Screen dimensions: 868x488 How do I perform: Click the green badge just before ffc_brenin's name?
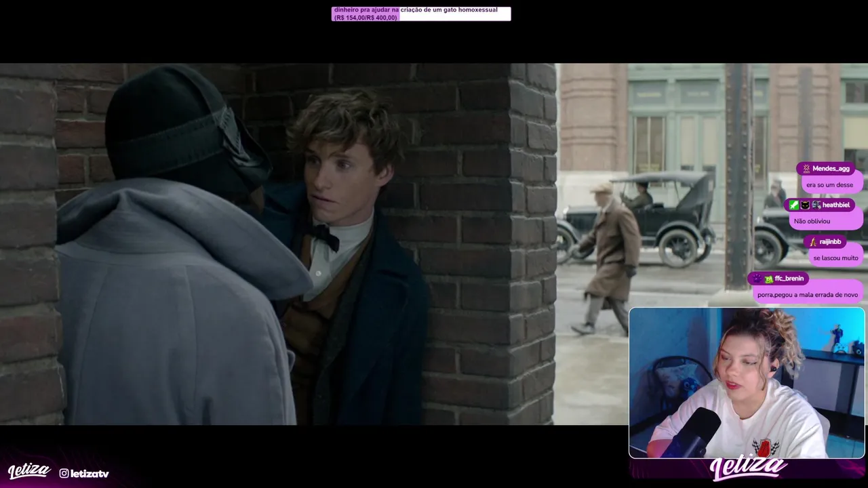pyautogui.click(x=768, y=279)
